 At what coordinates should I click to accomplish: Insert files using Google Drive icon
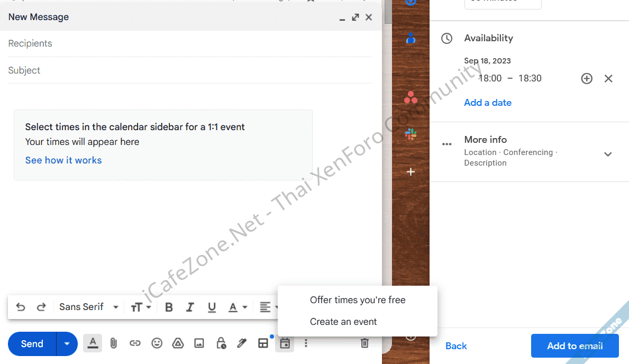point(178,343)
